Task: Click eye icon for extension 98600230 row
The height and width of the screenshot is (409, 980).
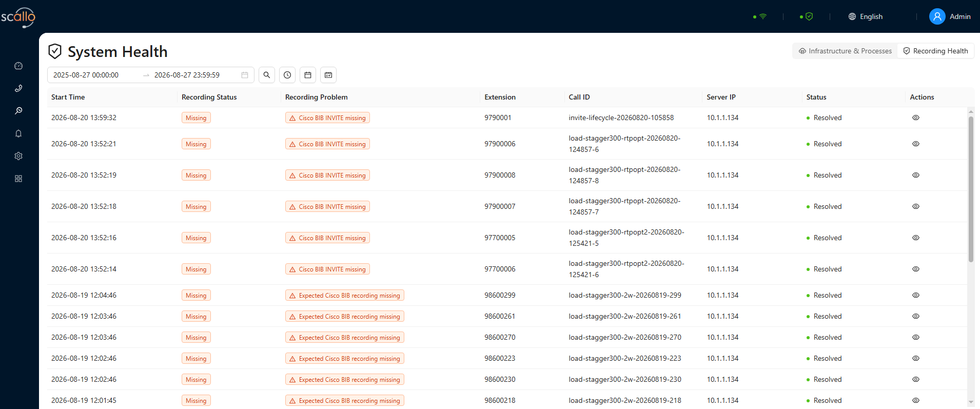Action: point(916,379)
